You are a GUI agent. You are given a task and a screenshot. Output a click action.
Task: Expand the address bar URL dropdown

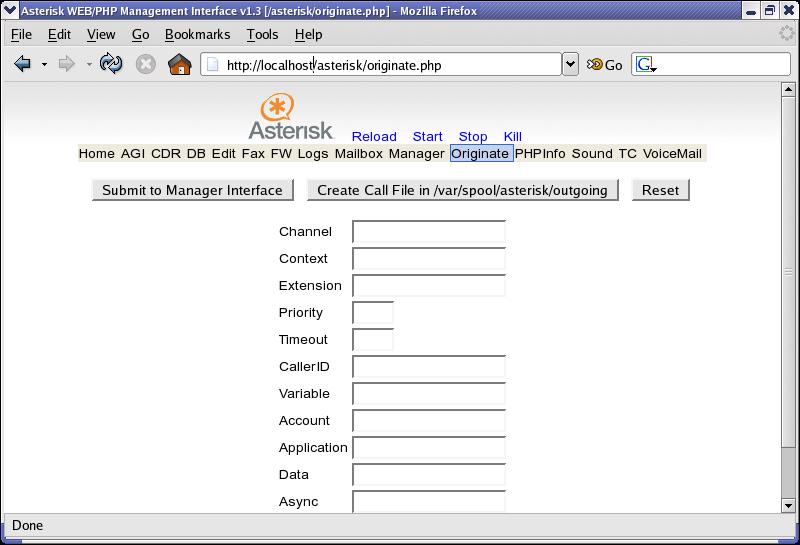coord(570,65)
